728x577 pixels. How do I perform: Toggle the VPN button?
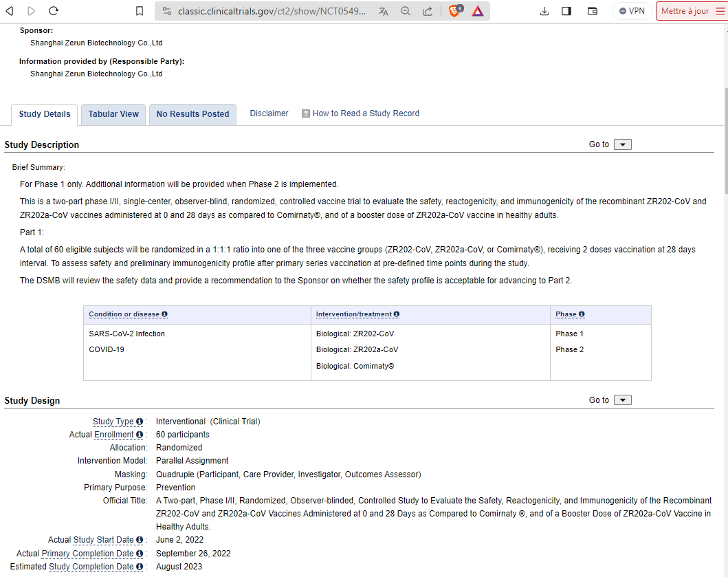(x=632, y=11)
